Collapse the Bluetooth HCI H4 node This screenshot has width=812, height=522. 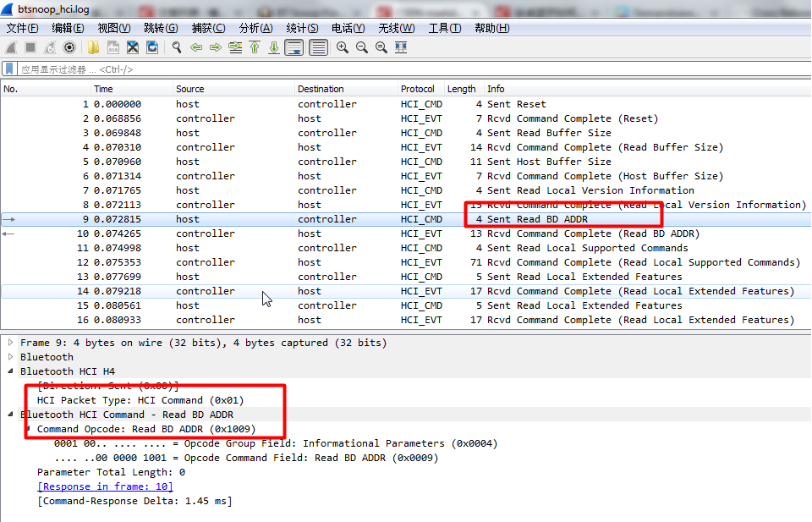pos(10,371)
